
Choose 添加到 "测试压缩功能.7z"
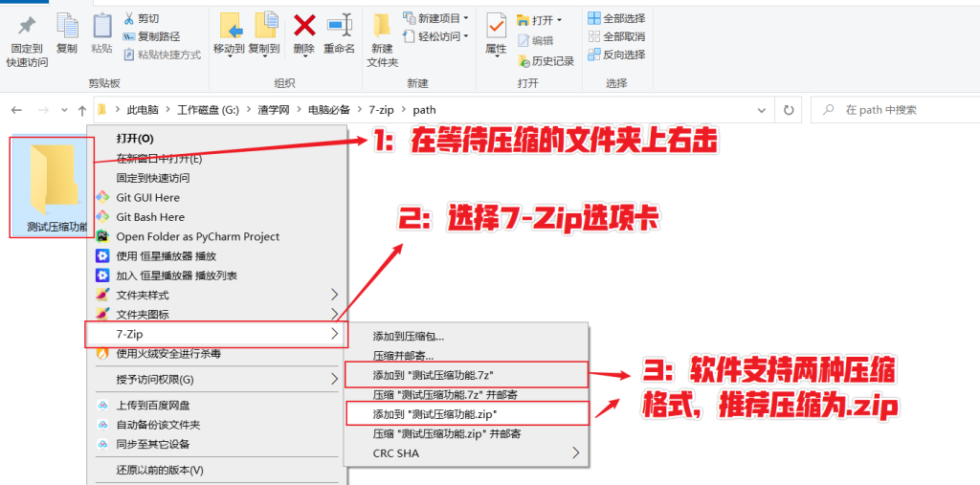pyautogui.click(x=466, y=374)
